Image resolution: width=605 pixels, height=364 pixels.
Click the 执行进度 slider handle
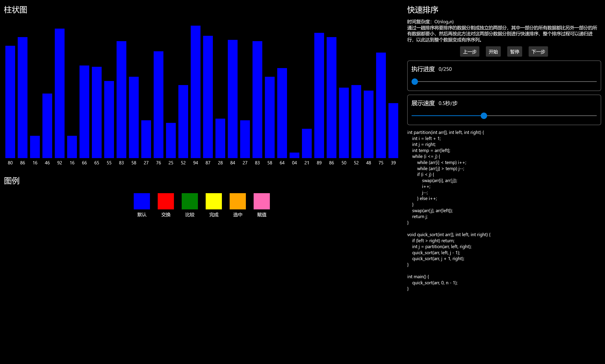pos(414,82)
